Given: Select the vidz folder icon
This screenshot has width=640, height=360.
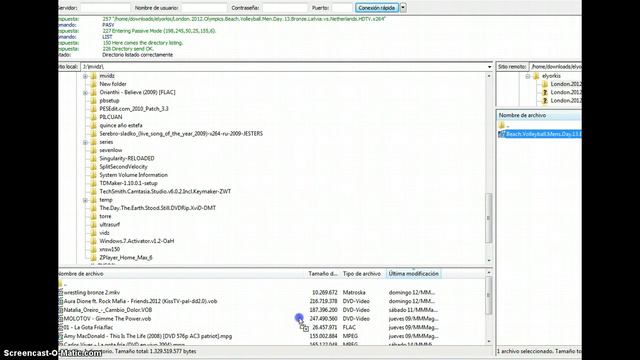Looking at the screenshot, I should [x=93, y=233].
